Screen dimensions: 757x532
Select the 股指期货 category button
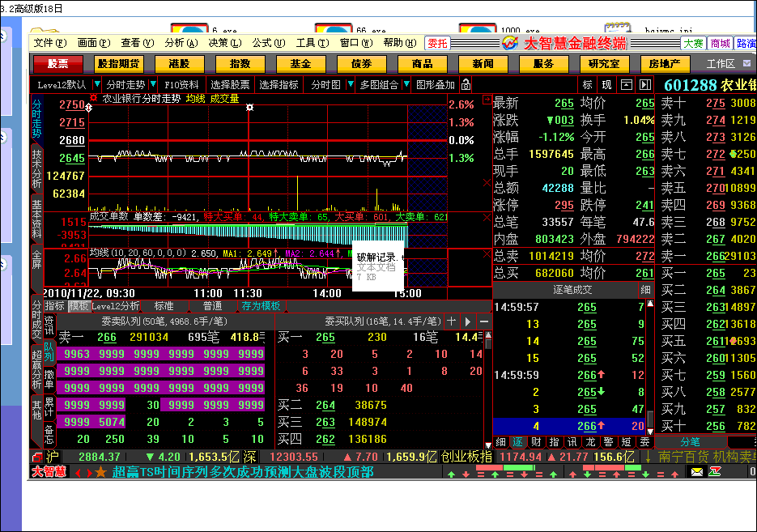click(119, 64)
